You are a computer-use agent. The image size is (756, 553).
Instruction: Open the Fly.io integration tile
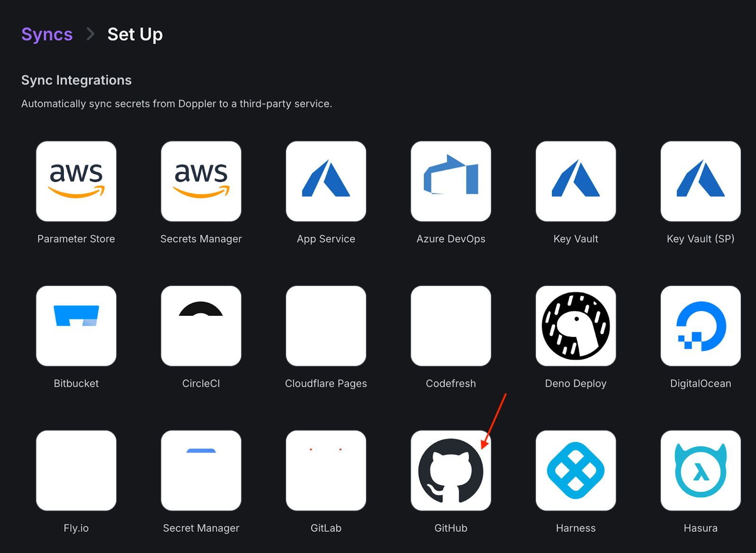(x=76, y=471)
